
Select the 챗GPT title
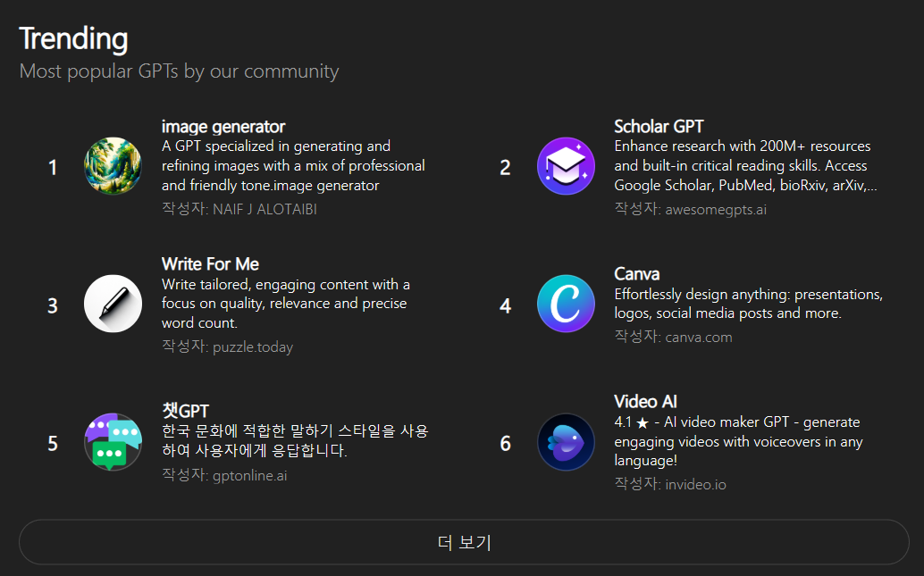pos(186,411)
